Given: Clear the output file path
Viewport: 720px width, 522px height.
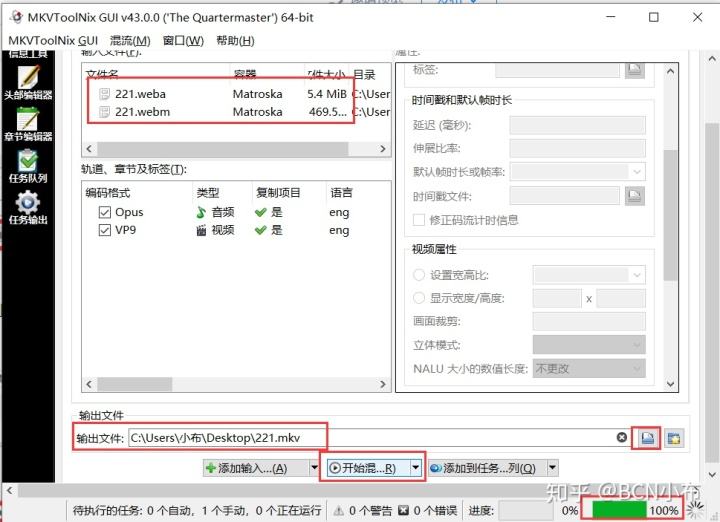Looking at the screenshot, I should click(622, 438).
